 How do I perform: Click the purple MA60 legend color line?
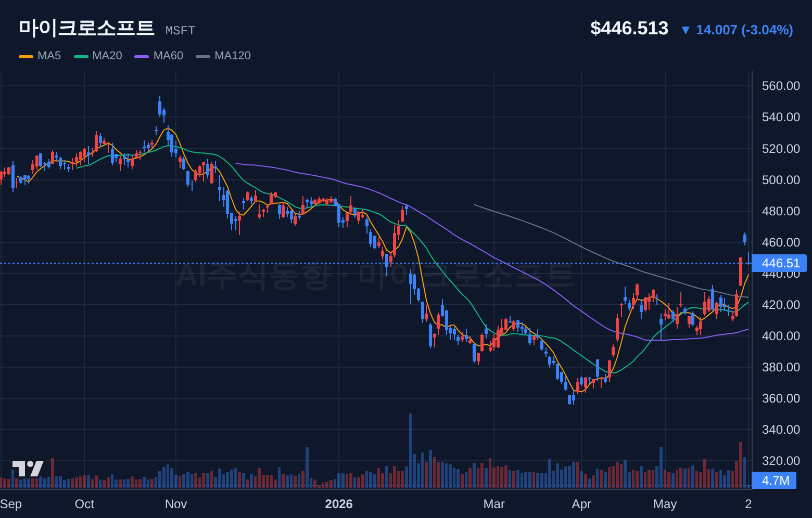coord(142,56)
